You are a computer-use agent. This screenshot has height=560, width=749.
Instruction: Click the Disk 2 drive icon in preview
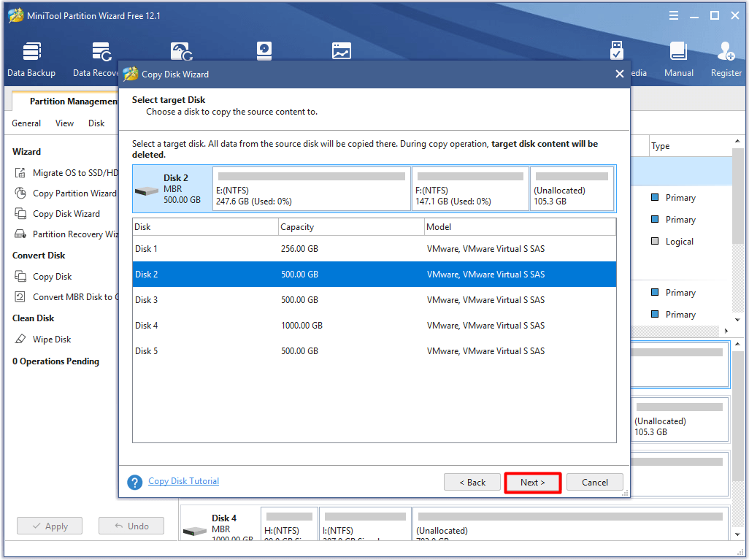(147, 191)
